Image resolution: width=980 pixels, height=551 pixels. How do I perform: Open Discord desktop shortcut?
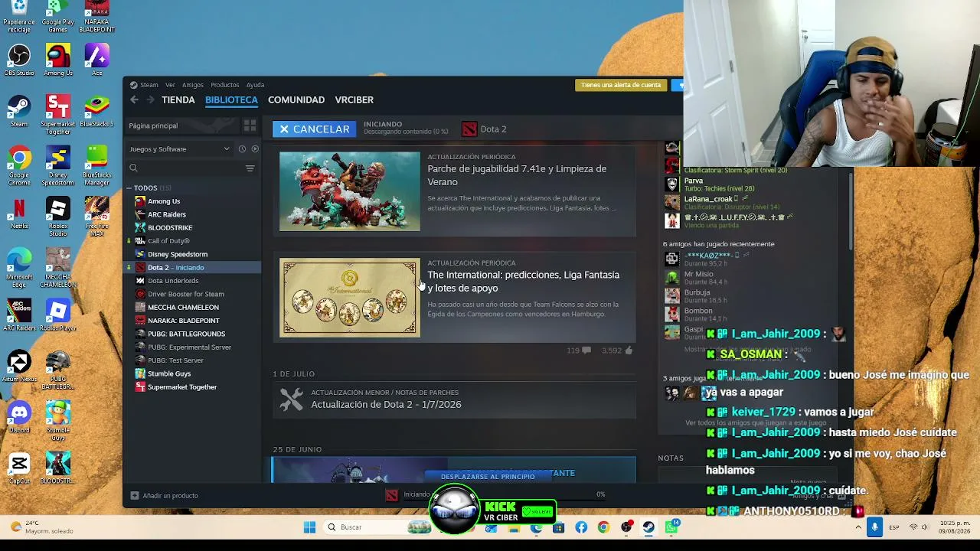19,418
